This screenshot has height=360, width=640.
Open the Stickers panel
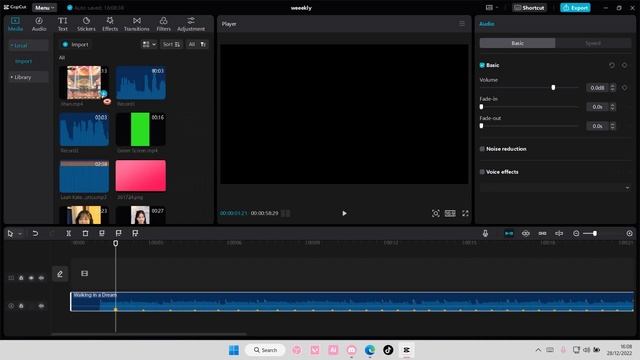(x=86, y=24)
